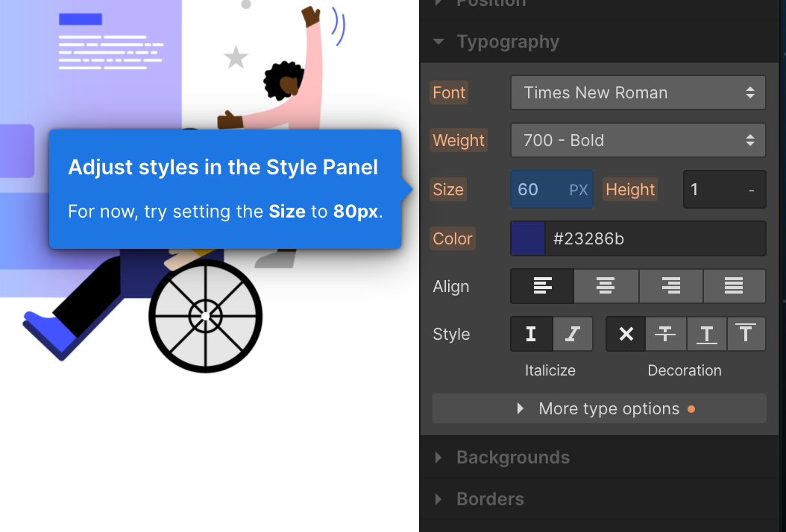This screenshot has width=786, height=532.
Task: Apply underline text decoration
Action: [706, 334]
